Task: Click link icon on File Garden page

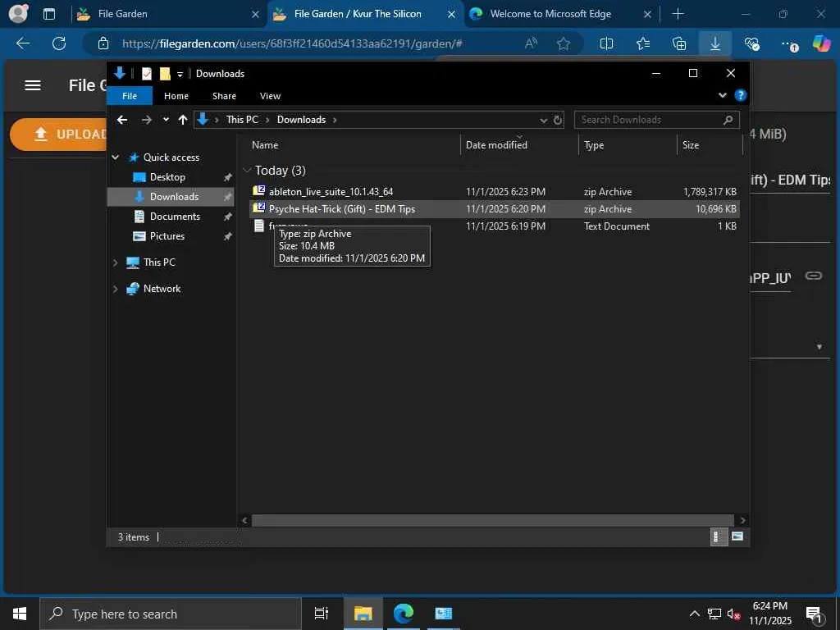Action: (x=814, y=276)
